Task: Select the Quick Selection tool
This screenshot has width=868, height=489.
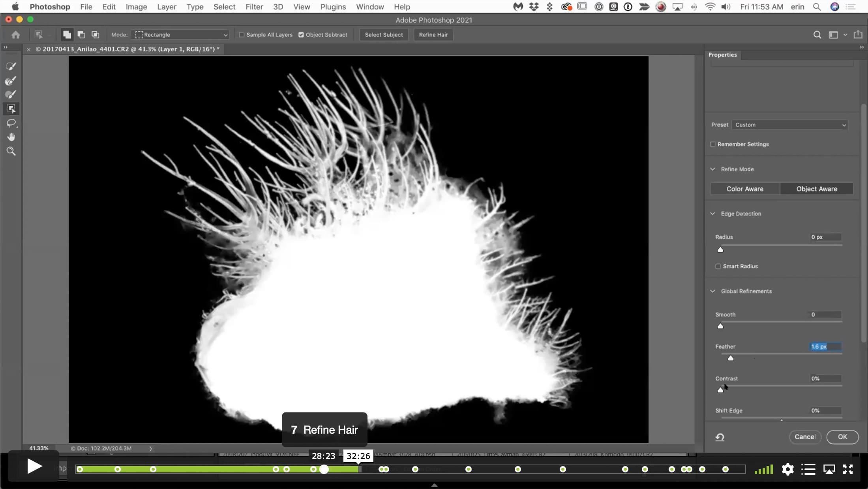Action: tap(11, 66)
